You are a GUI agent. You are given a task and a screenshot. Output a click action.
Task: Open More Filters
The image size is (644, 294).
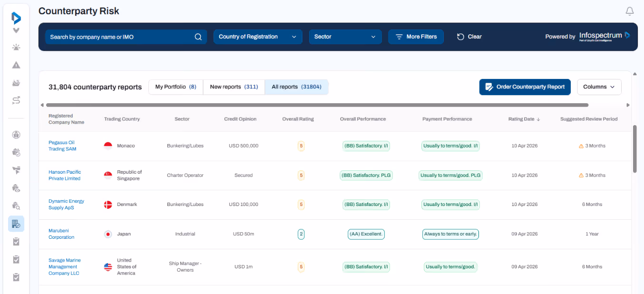click(416, 37)
